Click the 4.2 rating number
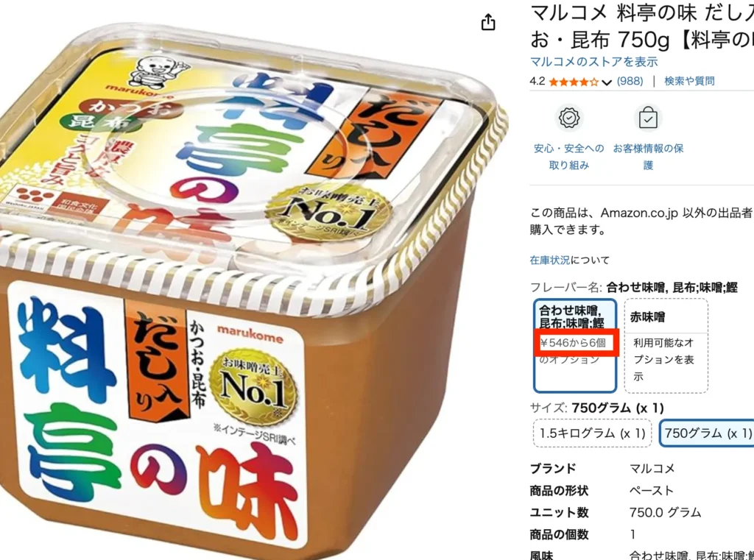 tap(537, 81)
